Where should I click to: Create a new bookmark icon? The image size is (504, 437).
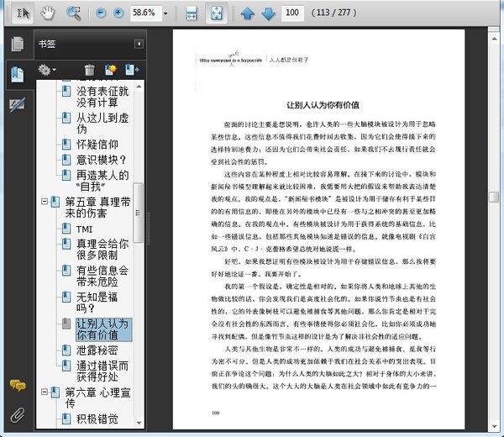(x=111, y=70)
